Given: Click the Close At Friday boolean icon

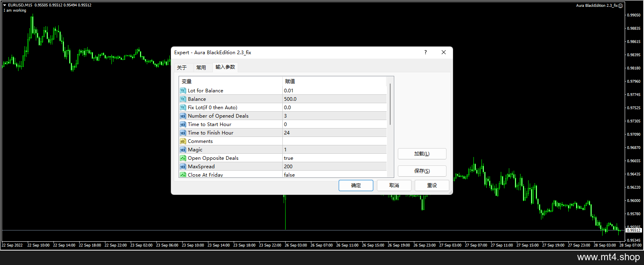Looking at the screenshot, I should point(183,175).
